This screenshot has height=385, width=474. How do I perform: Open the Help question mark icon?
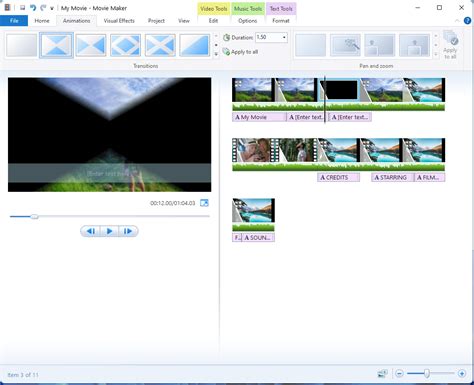tap(467, 21)
